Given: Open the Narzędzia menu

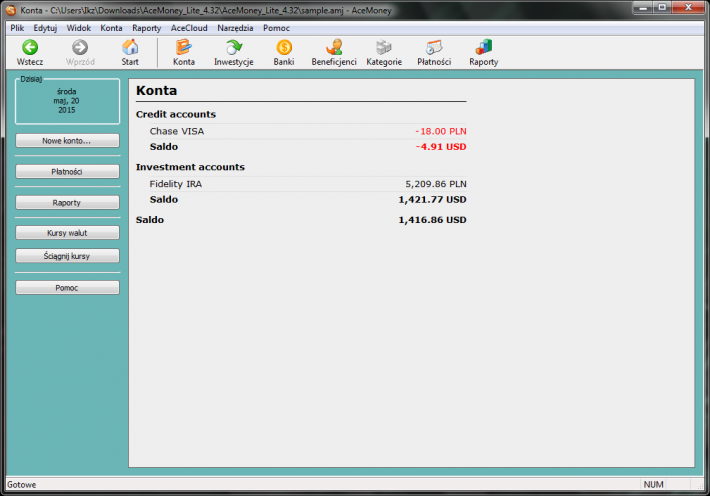Looking at the screenshot, I should 235,28.
